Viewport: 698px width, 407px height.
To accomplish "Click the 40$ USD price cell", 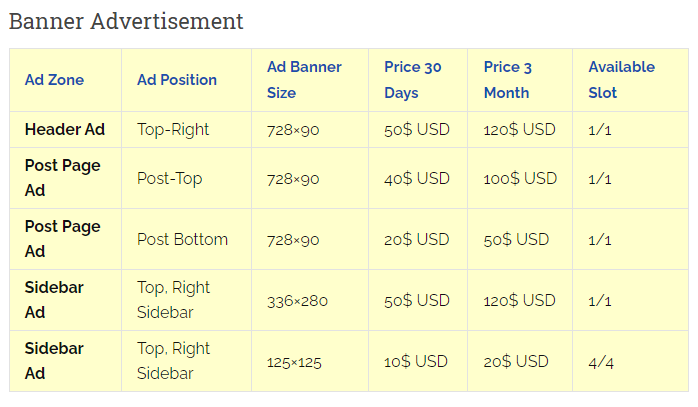I will (x=417, y=179).
